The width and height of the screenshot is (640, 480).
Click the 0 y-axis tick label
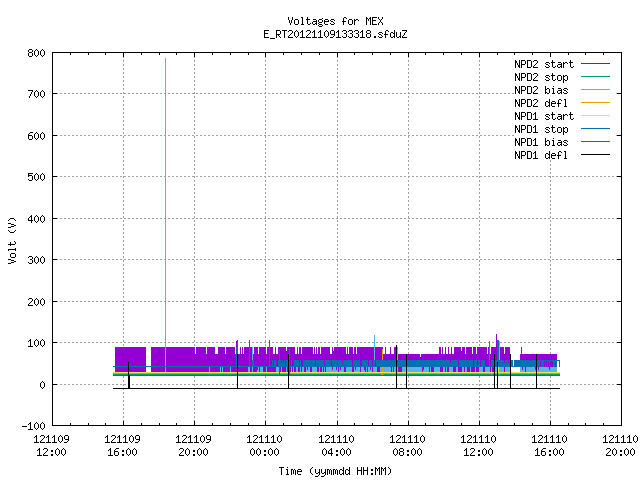[42, 385]
